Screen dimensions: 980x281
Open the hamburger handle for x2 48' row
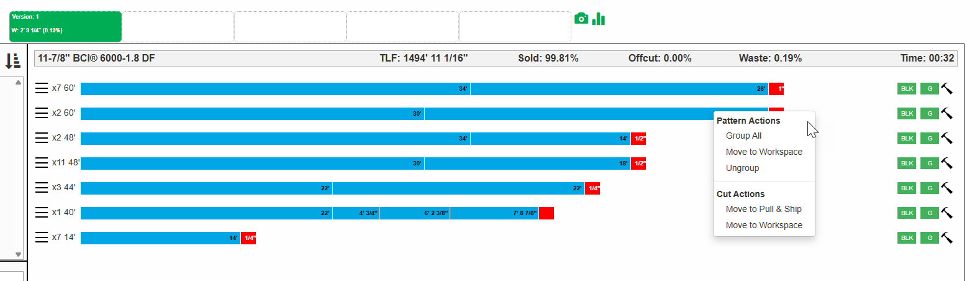click(x=42, y=138)
